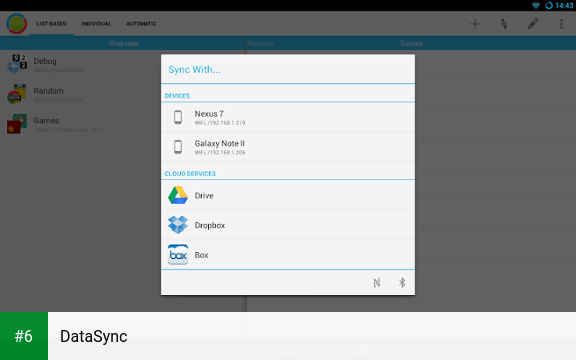Tap the pencil edit icon
Screen dimensions: 576x360
coord(533,24)
